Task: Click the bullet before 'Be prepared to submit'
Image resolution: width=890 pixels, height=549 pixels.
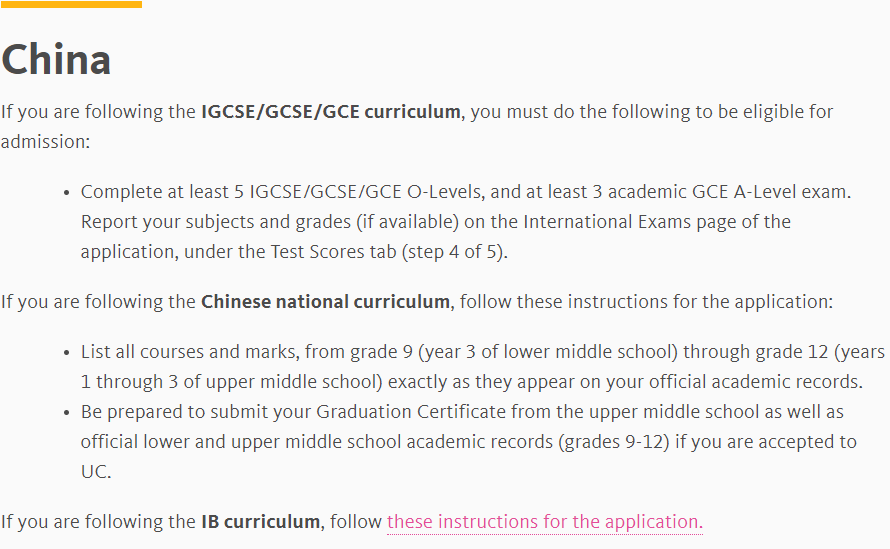Action: [x=67, y=413]
